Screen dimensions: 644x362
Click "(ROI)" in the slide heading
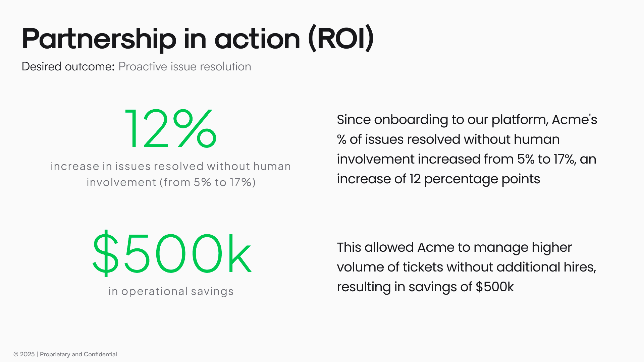click(x=340, y=39)
